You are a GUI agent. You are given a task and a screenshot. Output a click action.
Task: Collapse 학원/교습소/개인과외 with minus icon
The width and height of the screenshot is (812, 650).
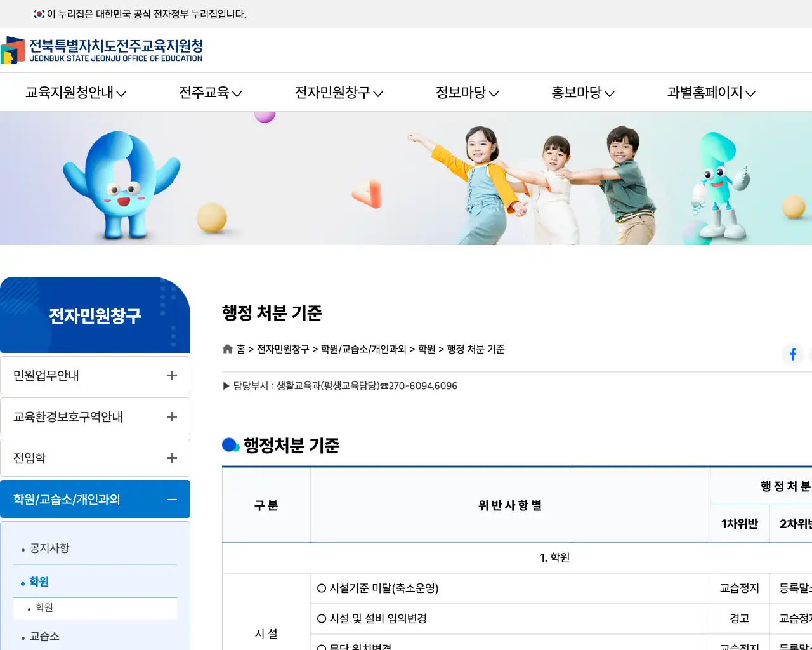pos(172,500)
